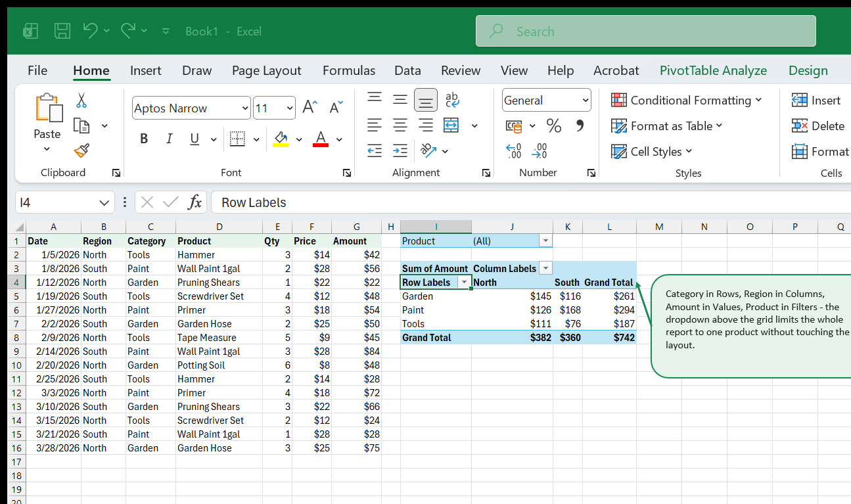Click the Delete cells button
The image size is (851, 504).
click(x=818, y=126)
